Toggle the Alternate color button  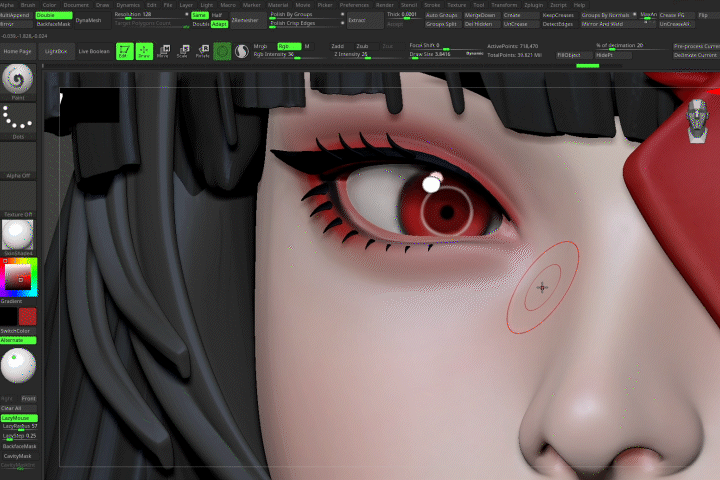18,340
